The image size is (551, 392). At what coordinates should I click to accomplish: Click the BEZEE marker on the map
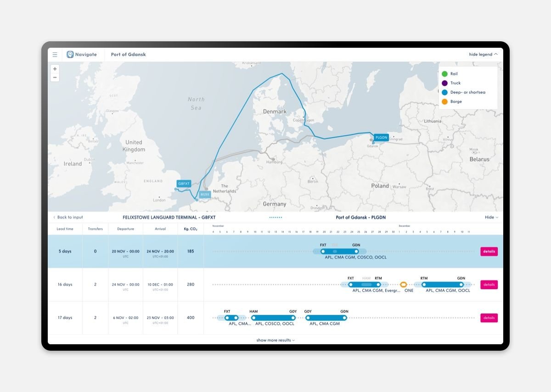coord(204,194)
